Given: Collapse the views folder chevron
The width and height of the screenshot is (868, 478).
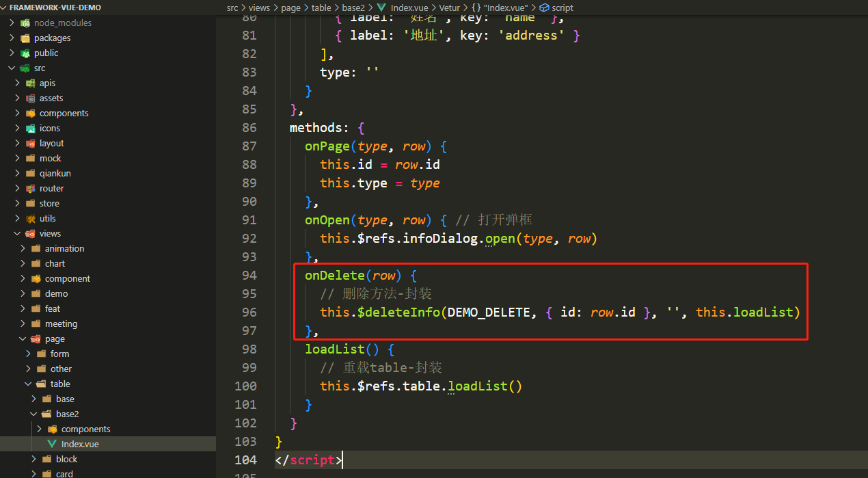Looking at the screenshot, I should (x=17, y=233).
